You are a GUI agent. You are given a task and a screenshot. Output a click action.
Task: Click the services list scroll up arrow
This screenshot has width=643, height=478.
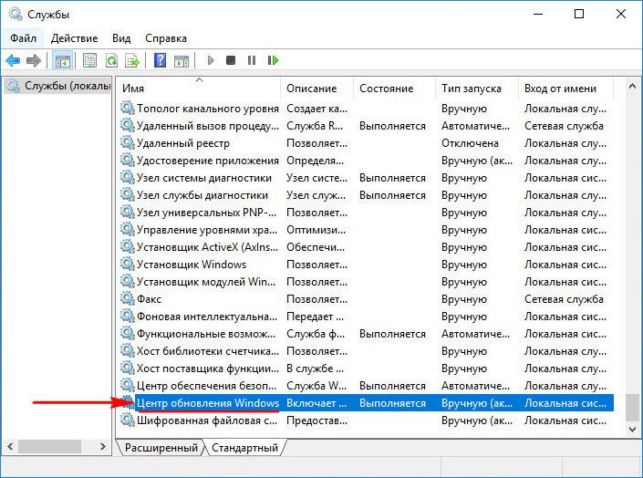[x=632, y=86]
